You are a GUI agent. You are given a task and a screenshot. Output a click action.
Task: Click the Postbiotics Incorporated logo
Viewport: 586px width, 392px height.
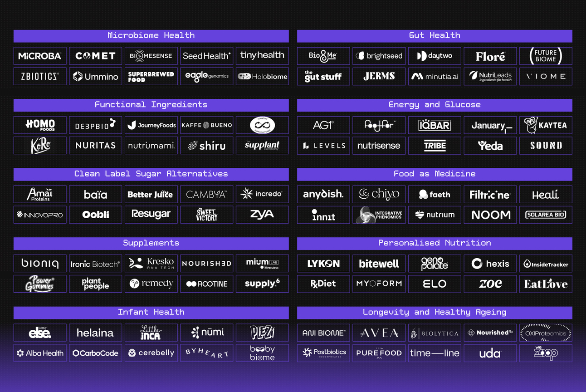point(323,353)
